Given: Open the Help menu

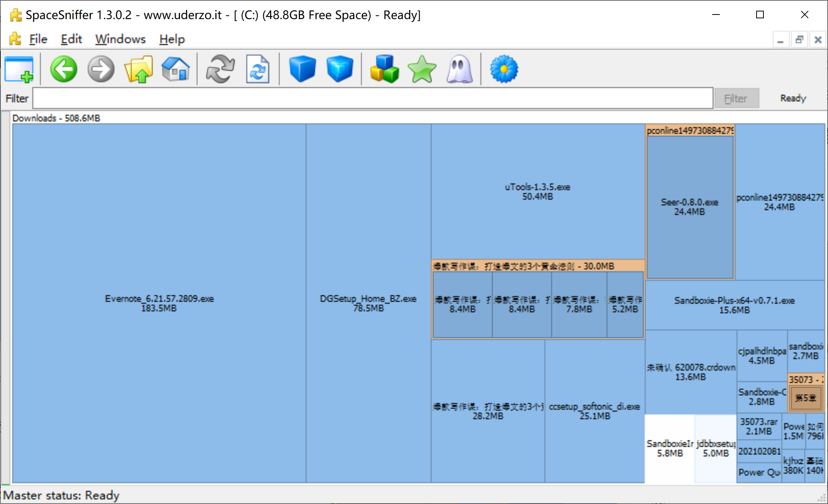Looking at the screenshot, I should [x=172, y=39].
